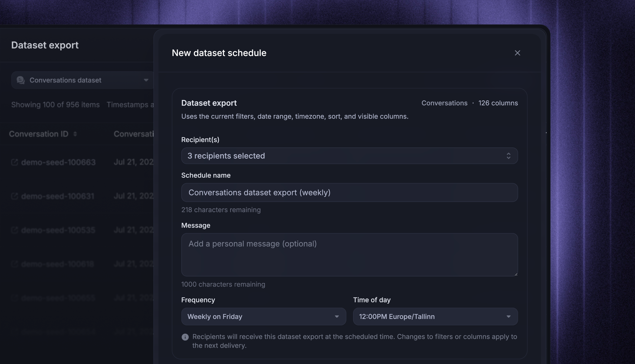Click the Conversation ID column header
This screenshot has height=364, width=635.
click(x=39, y=134)
